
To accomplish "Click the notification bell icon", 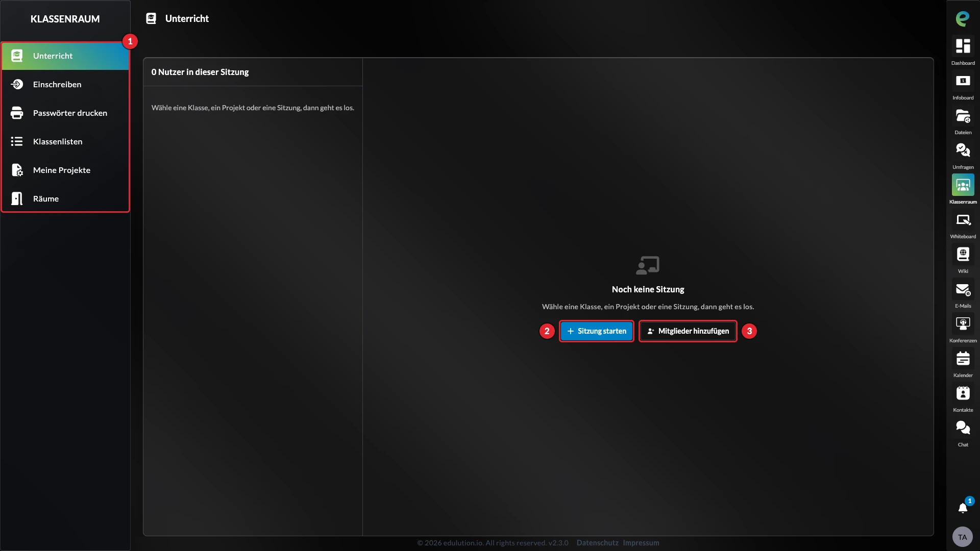I will coord(963,508).
